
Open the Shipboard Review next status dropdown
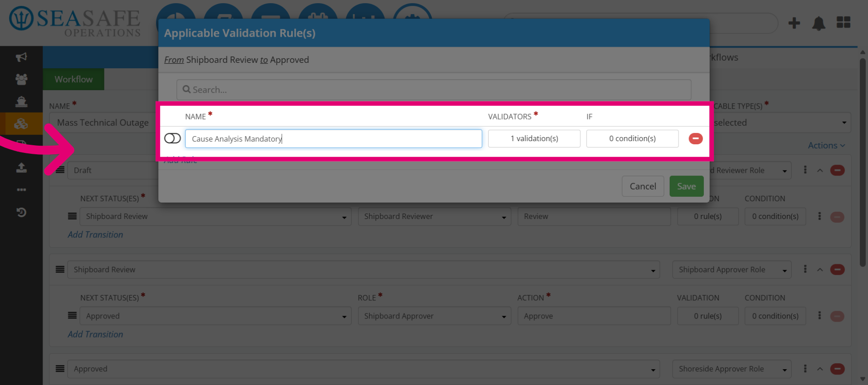click(216, 217)
